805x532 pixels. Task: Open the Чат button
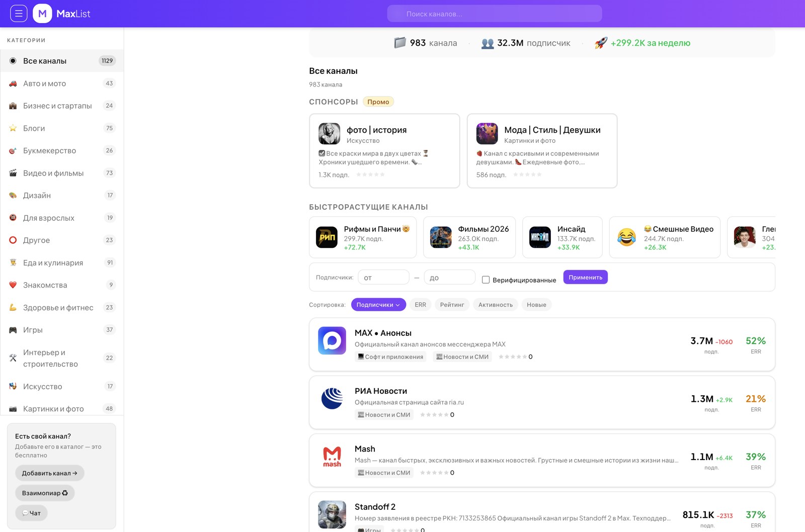click(x=31, y=513)
